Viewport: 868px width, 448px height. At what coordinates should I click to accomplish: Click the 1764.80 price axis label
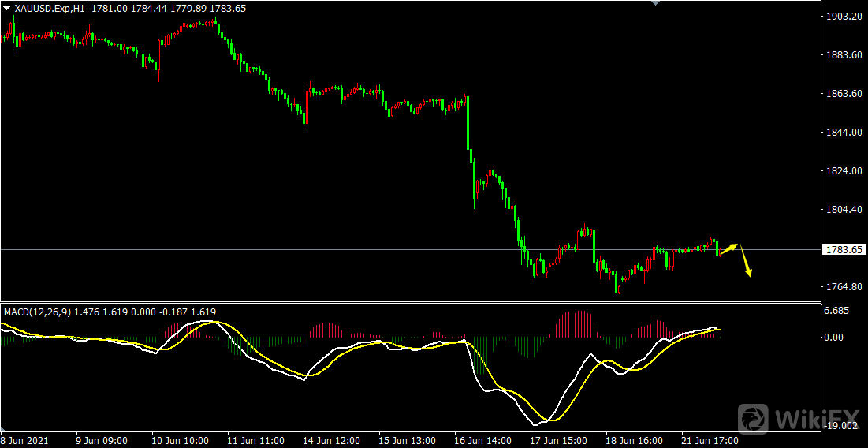843,287
